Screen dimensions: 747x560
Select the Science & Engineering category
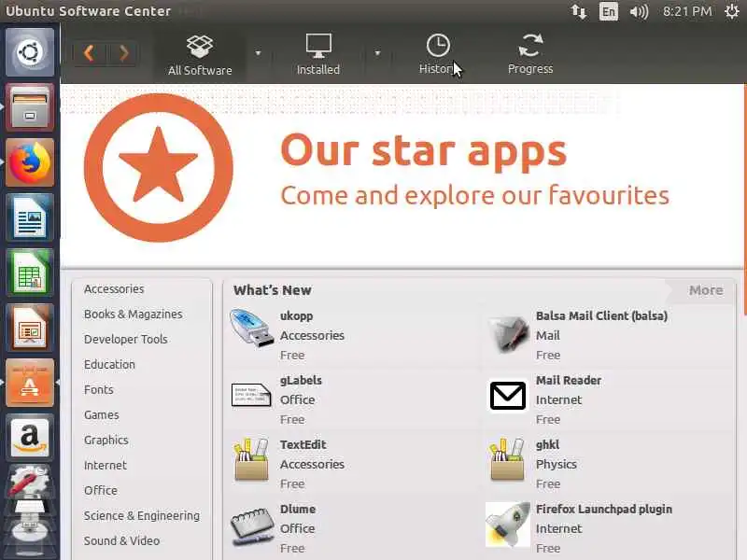(x=142, y=516)
